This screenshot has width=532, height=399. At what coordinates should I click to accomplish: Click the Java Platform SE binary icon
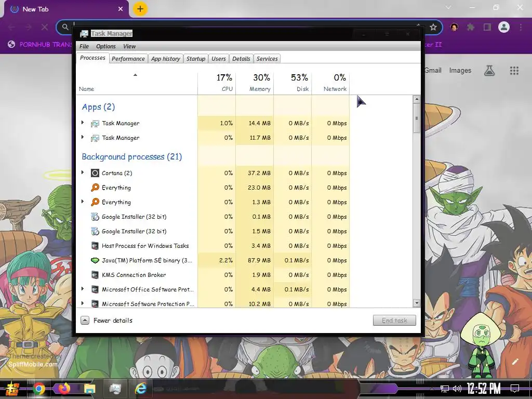click(95, 260)
